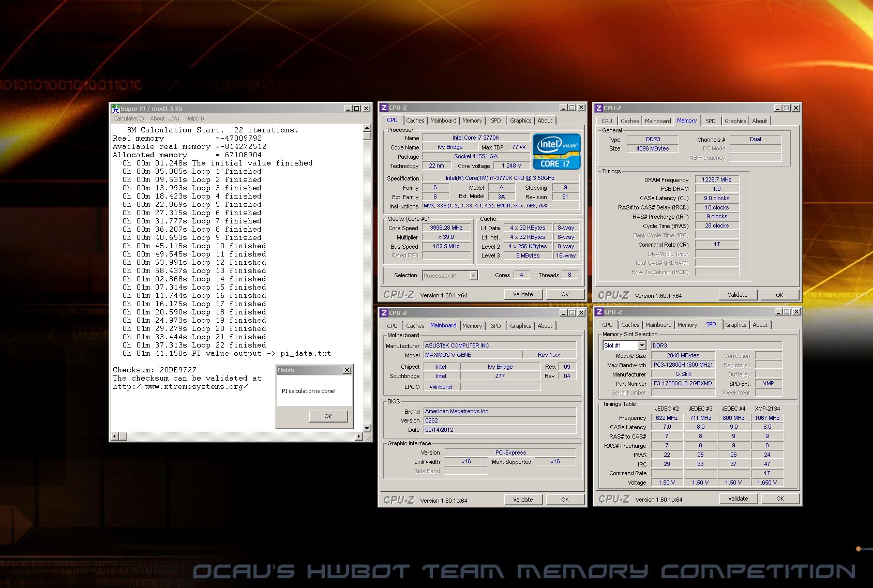Screen dimensions: 873x588
Task: Open About...(A) menu in Super PI
Action: pyautogui.click(x=164, y=118)
